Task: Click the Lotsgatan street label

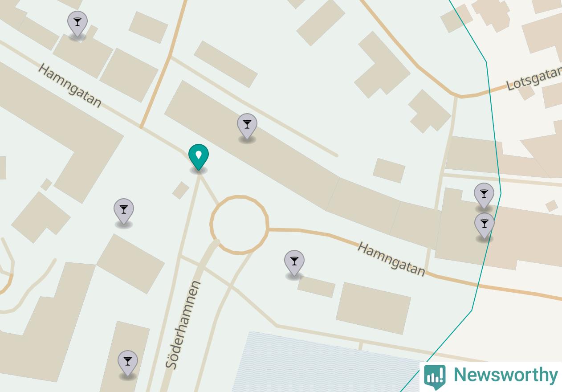Action: click(534, 79)
